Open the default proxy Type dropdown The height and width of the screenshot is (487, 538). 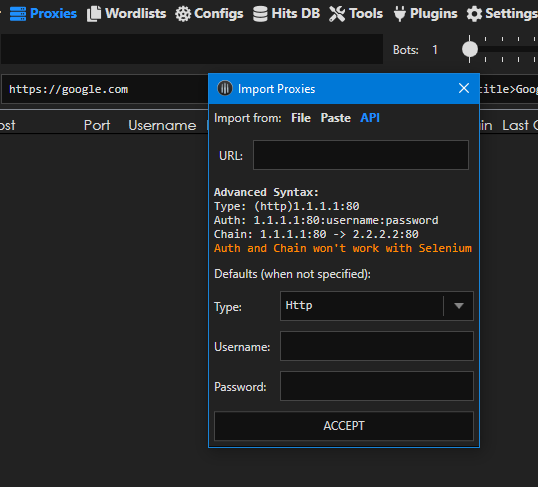tap(377, 306)
